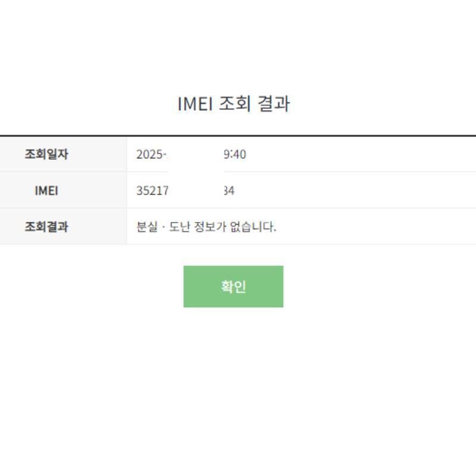
Task: Select the IMEI digits 35217
Action: (152, 191)
